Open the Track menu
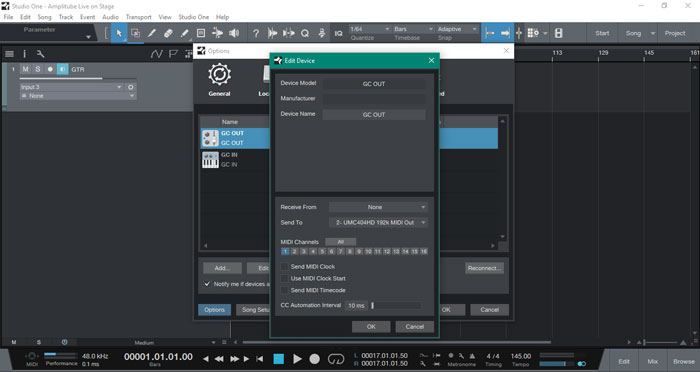The width and height of the screenshot is (700, 372). [66, 17]
